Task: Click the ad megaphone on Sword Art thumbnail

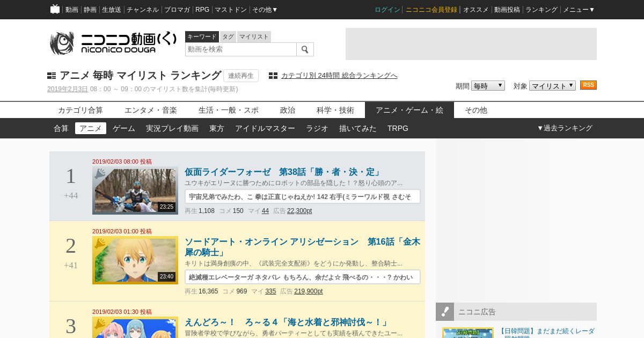Action: [x=100, y=244]
